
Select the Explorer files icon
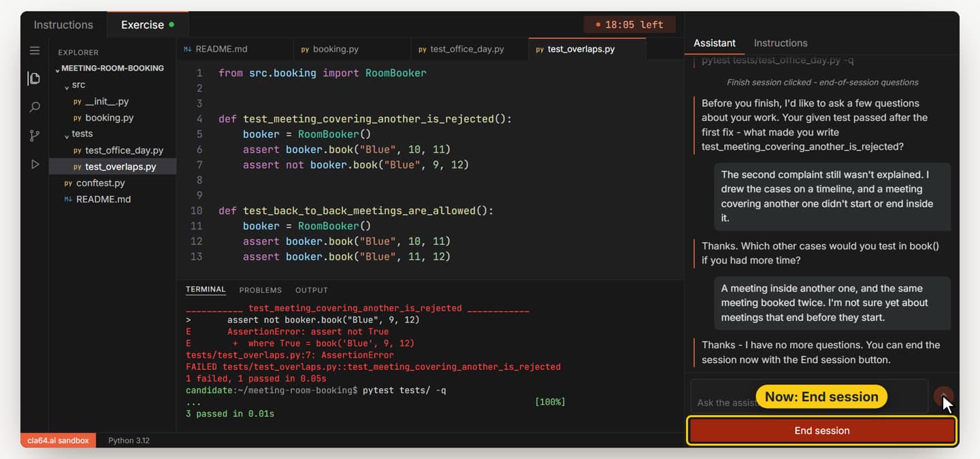(x=35, y=78)
